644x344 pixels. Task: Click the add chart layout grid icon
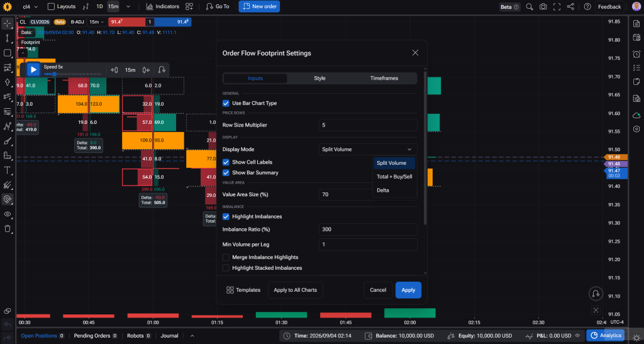click(189, 6)
